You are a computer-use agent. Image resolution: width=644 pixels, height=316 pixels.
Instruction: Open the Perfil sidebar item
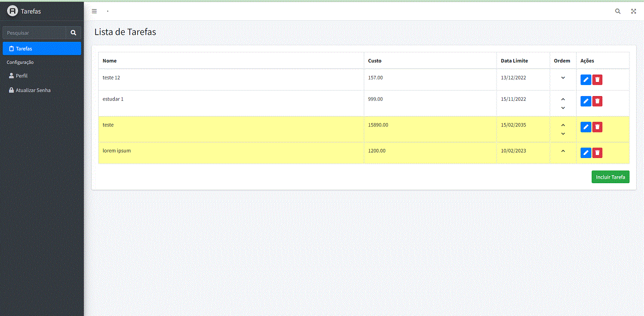point(42,75)
